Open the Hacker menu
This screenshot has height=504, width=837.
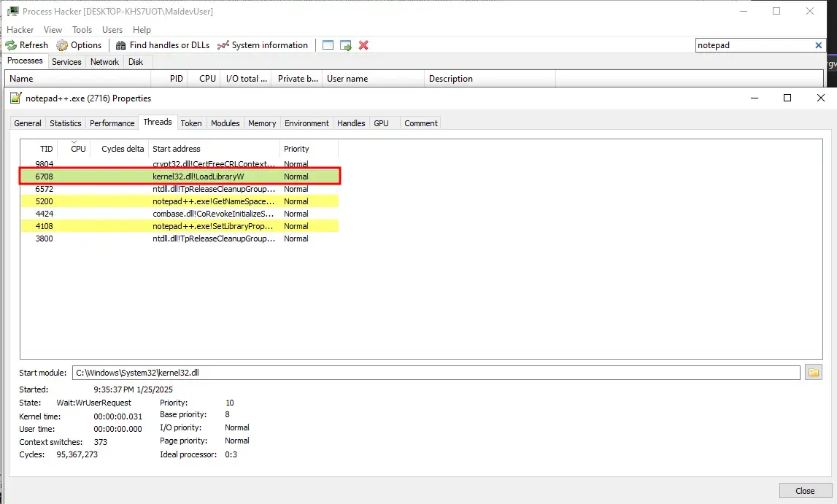(x=20, y=30)
